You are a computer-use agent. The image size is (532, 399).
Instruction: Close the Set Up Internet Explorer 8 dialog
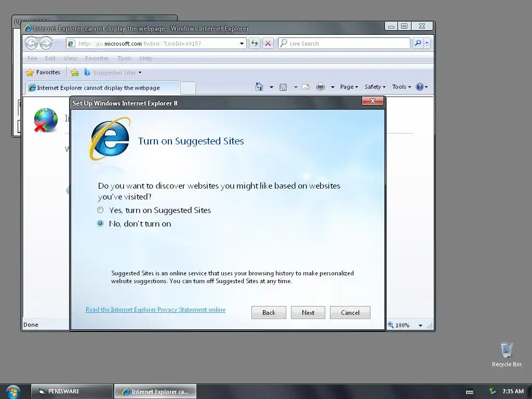[373, 101]
